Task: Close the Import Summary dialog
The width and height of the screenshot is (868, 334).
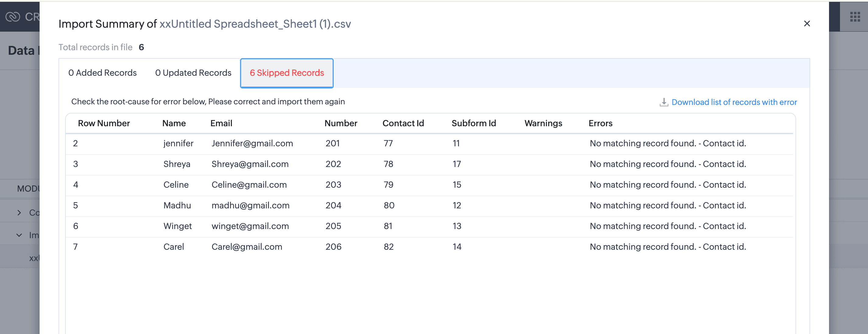Action: [x=807, y=23]
